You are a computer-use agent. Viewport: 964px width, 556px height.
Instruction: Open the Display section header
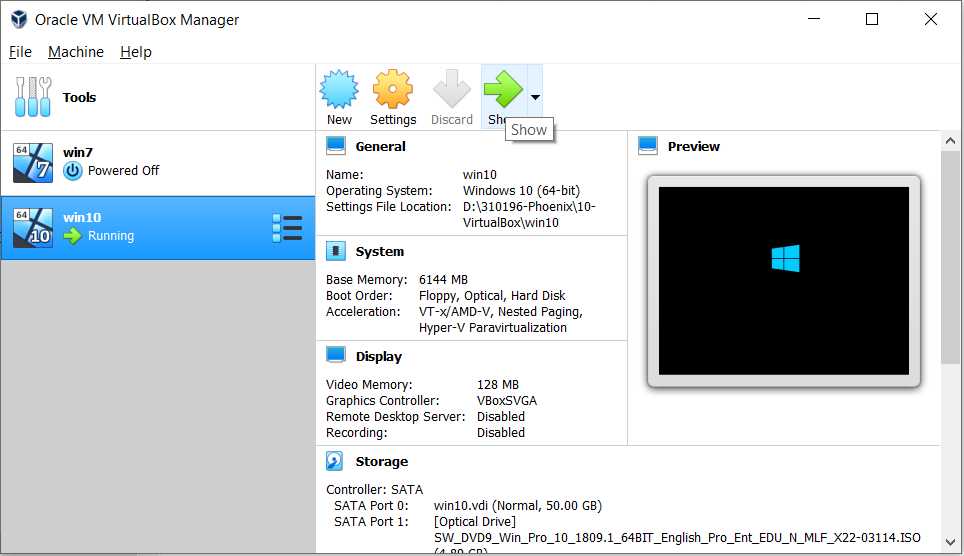tap(379, 357)
